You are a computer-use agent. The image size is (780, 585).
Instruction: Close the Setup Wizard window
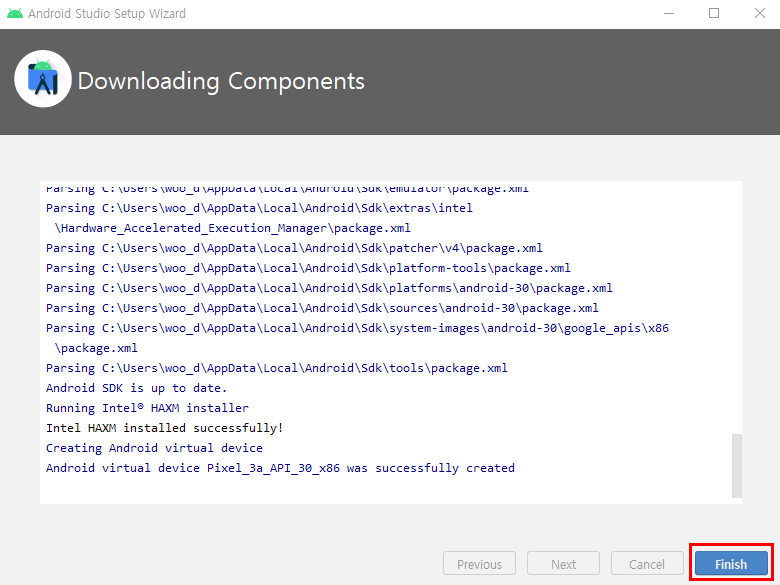tap(760, 13)
